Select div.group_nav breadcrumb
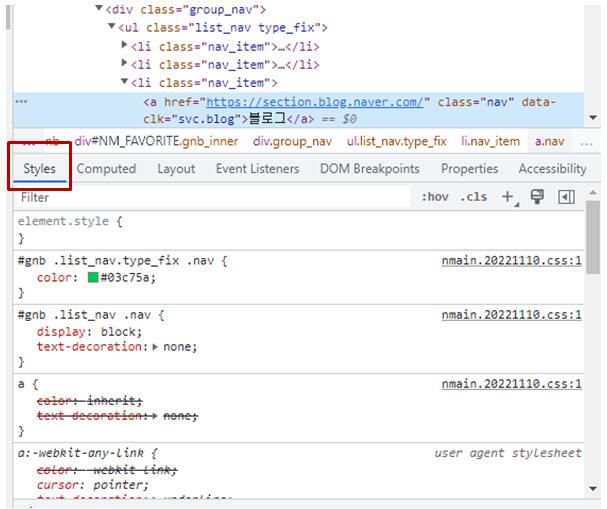607x509 pixels. click(292, 141)
